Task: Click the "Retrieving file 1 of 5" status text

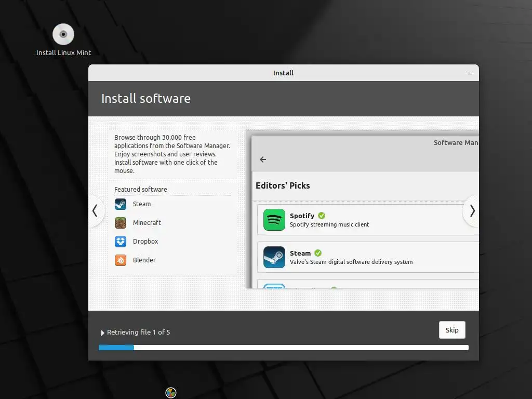Action: point(138,332)
